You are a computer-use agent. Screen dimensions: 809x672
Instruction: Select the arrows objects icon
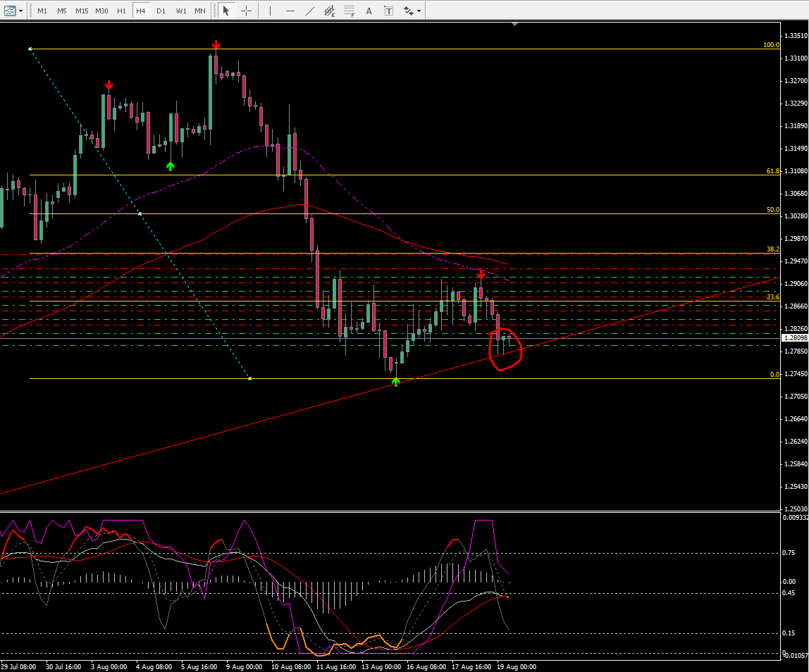[409, 11]
